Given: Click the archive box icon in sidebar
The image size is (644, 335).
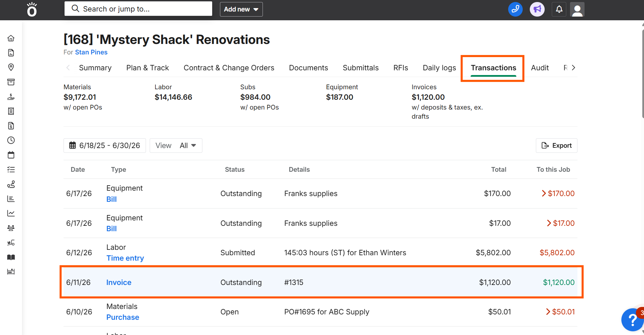Looking at the screenshot, I should coord(11,82).
